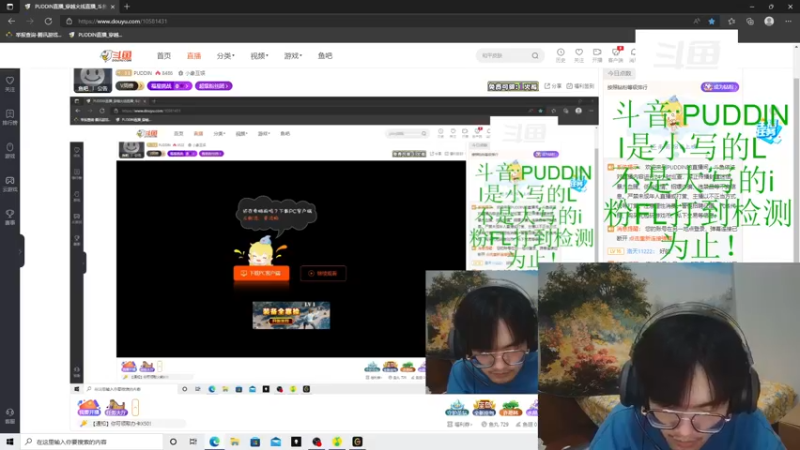Click the blue castle gift icon in the gift bar
The height and width of the screenshot is (450, 800).
457,408
